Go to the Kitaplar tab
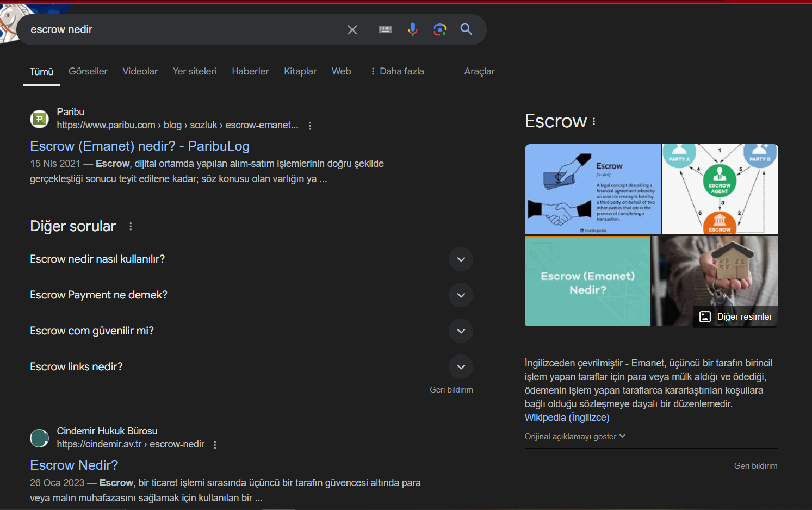Screen dimensions: 812x510 (x=300, y=71)
